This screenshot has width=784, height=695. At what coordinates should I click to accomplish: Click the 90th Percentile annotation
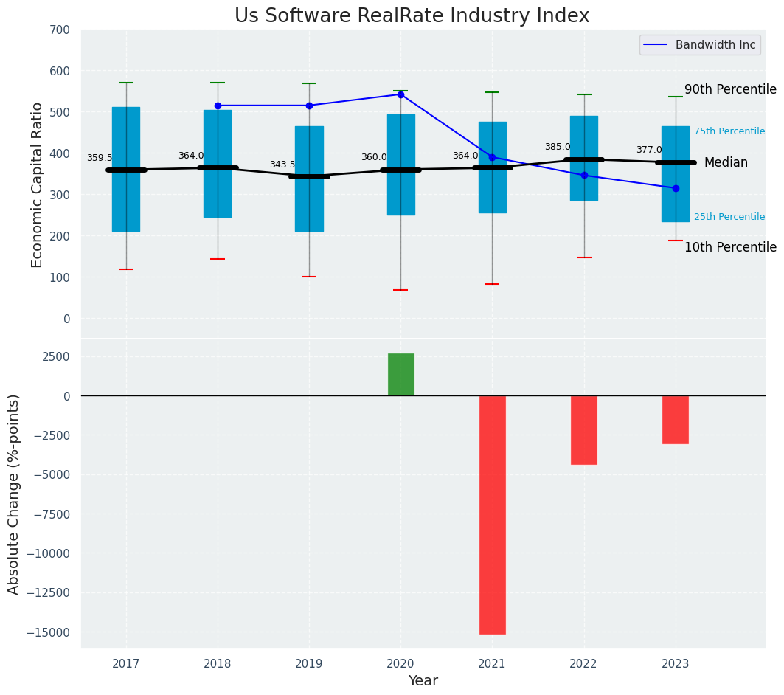[x=730, y=90]
